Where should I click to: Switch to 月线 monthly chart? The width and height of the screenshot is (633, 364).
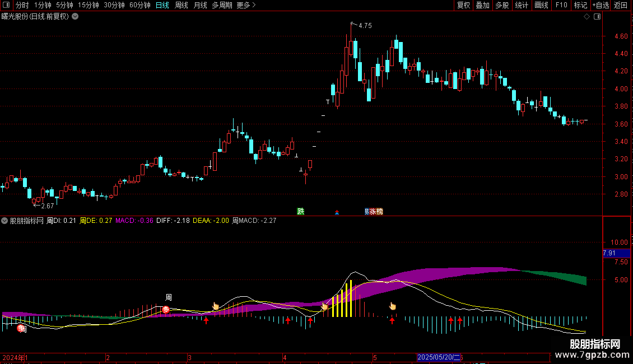click(200, 5)
